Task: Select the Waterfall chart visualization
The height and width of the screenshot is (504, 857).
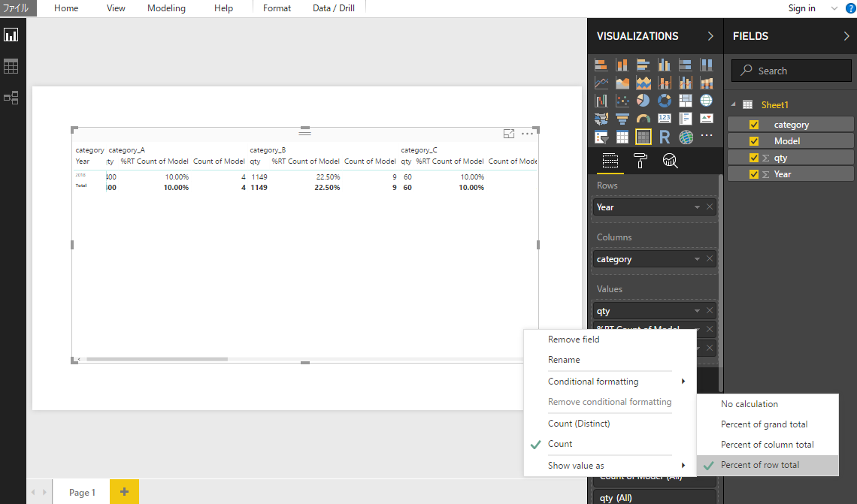Action: (x=601, y=101)
